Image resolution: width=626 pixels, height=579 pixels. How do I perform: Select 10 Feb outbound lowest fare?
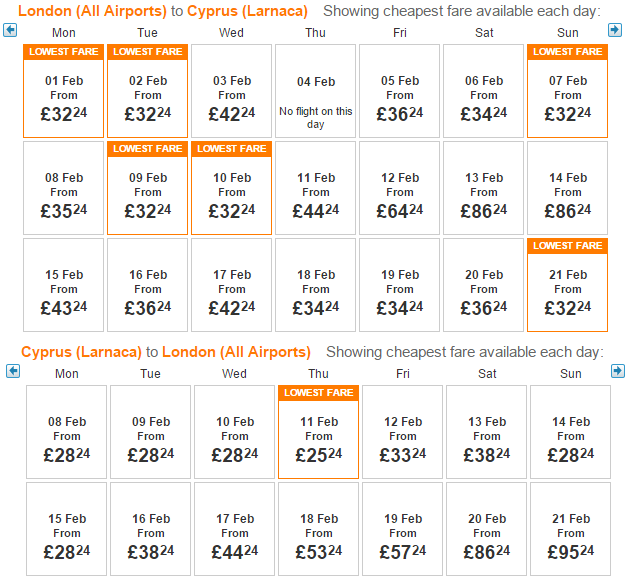(x=232, y=188)
